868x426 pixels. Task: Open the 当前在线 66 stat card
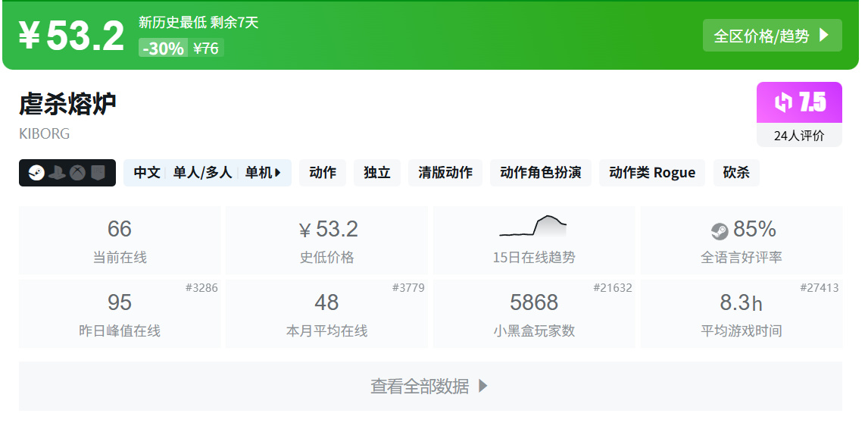tap(120, 240)
